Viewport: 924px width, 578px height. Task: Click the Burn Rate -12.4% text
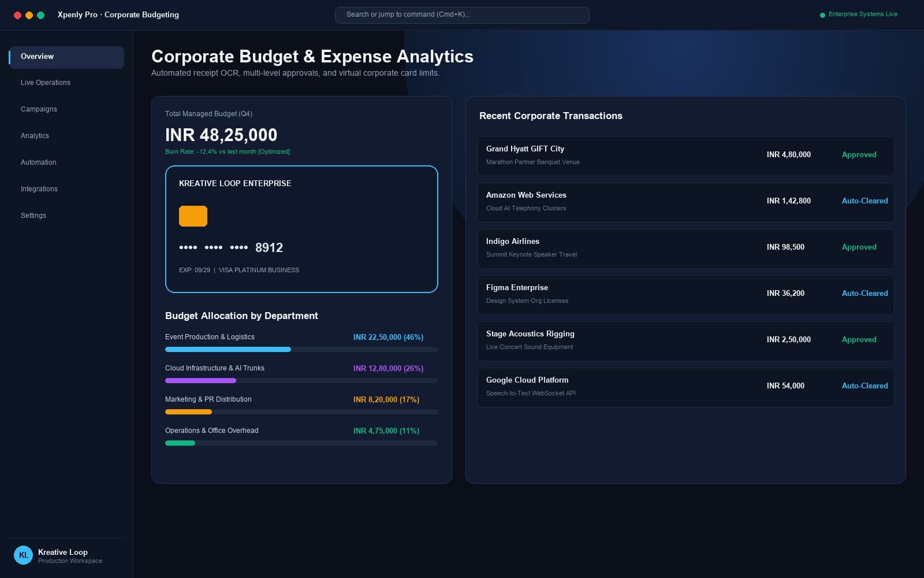(x=228, y=151)
